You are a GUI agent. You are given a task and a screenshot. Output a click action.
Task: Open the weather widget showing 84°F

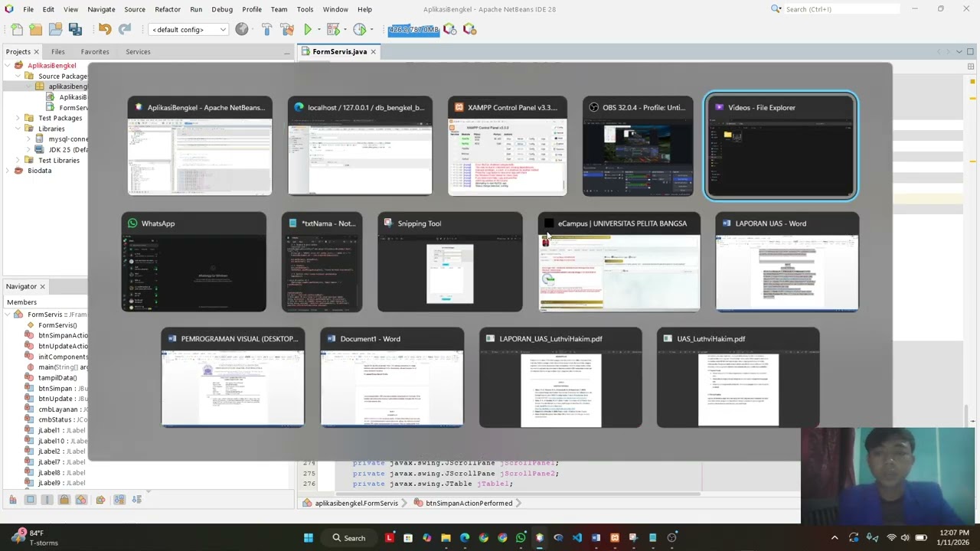tap(34, 537)
